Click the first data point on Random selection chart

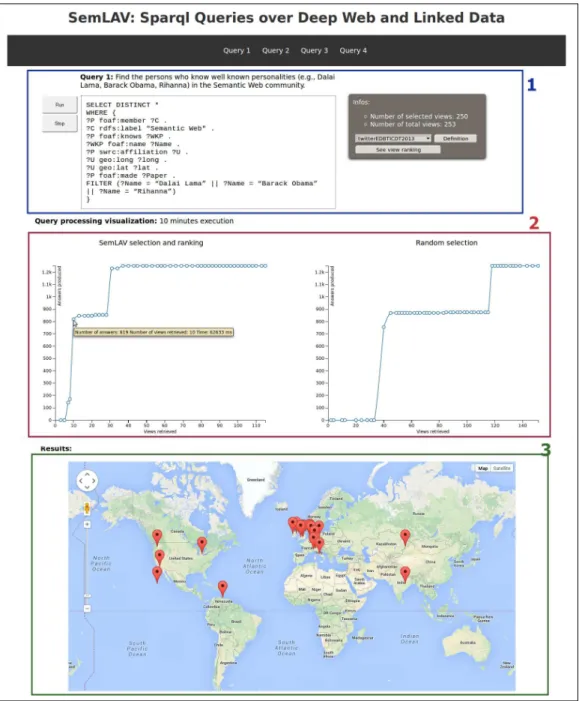click(x=329, y=420)
